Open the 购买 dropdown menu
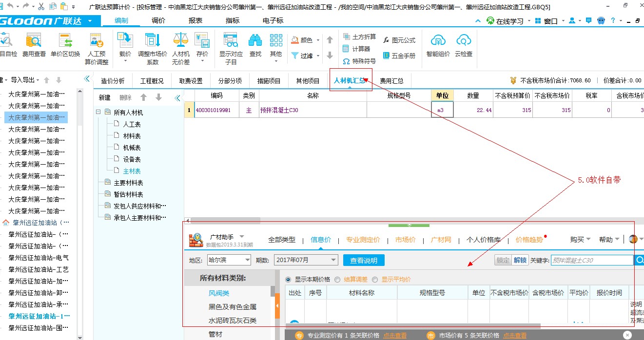644x340 pixels. pos(580,239)
